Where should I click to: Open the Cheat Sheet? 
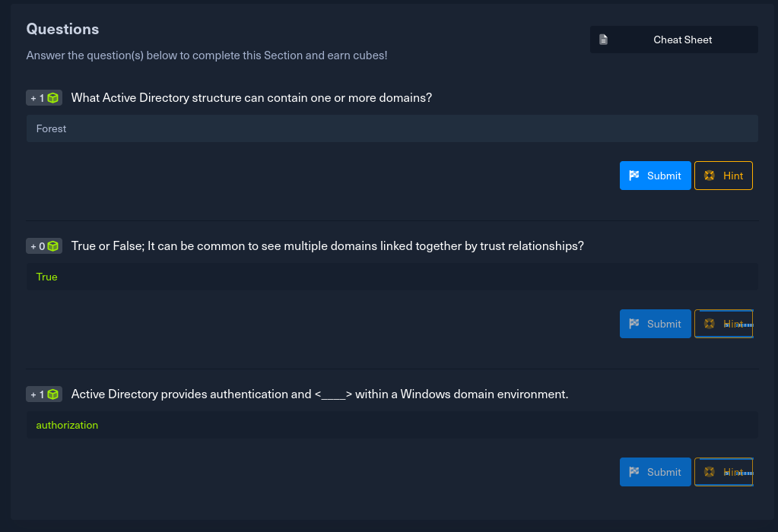pos(674,40)
